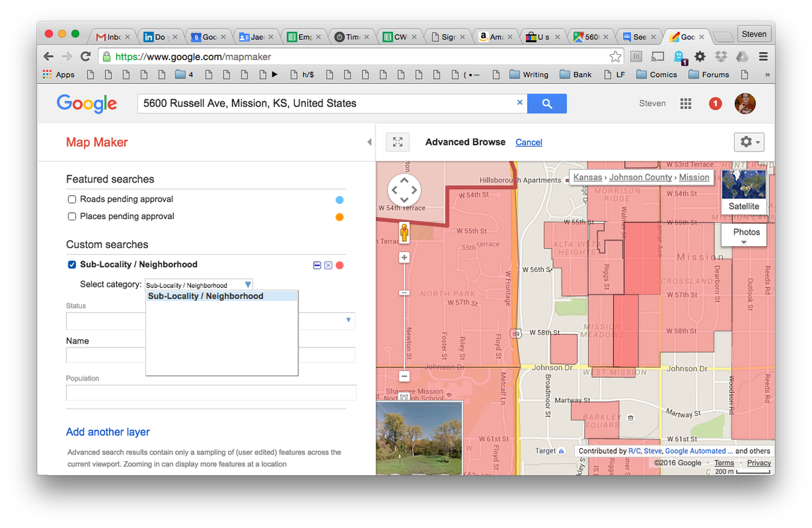Viewport: 812px width, 528px height.
Task: Click the Ghostery ghost extension icon
Action: pos(679,57)
